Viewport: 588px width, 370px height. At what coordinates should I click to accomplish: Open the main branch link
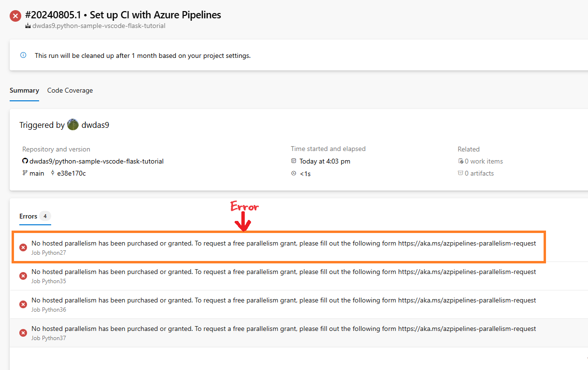[x=37, y=173]
